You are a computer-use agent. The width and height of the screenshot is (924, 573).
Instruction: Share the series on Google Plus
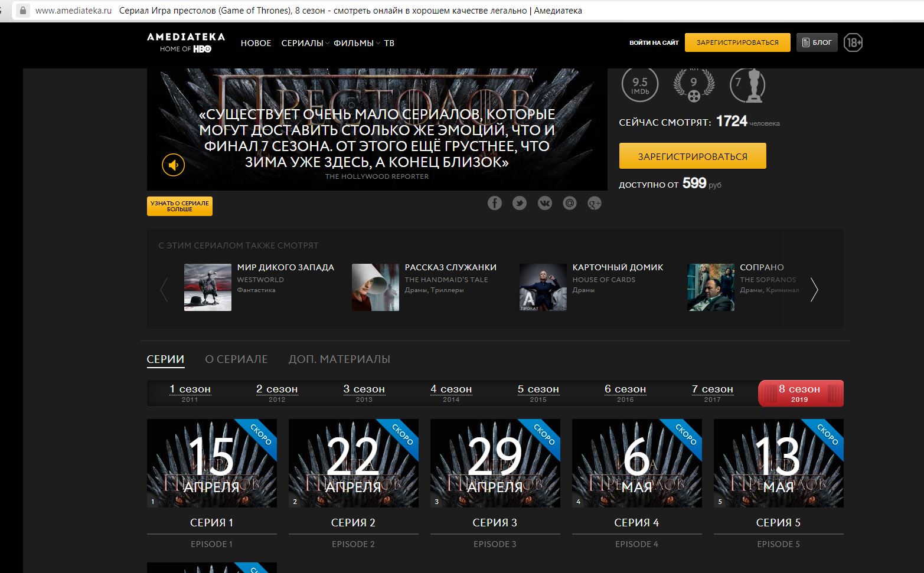(595, 204)
